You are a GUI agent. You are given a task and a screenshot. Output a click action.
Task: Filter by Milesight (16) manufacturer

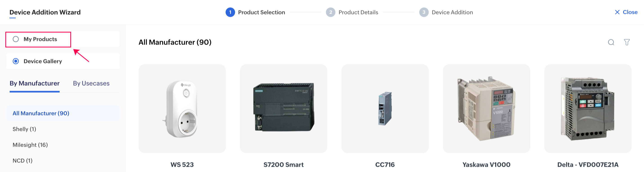(30, 145)
